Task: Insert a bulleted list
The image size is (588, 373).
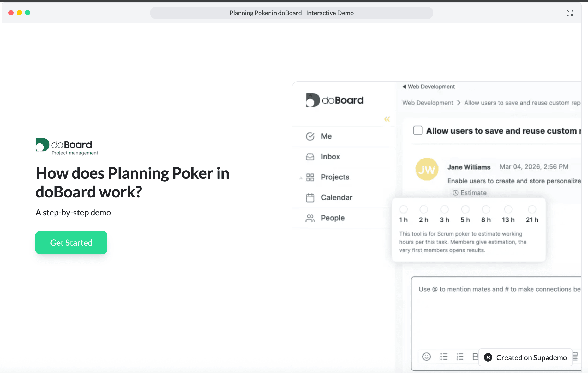Action: [443, 357]
